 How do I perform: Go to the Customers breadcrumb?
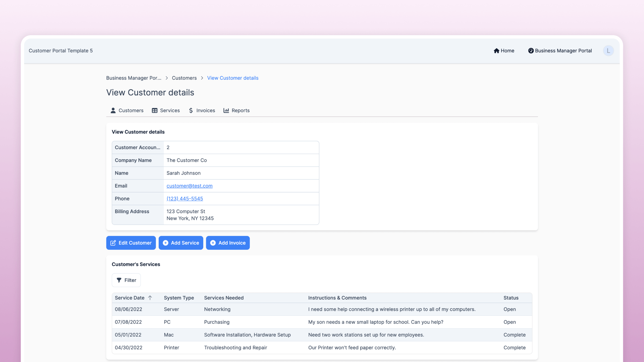[184, 78]
